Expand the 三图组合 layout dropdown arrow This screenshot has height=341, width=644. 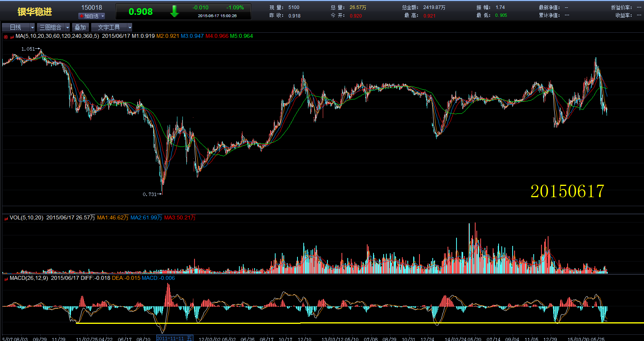tap(67, 27)
